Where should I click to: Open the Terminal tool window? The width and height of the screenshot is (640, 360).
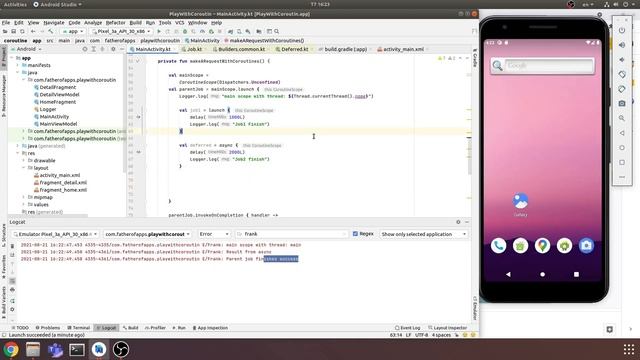tap(78, 328)
